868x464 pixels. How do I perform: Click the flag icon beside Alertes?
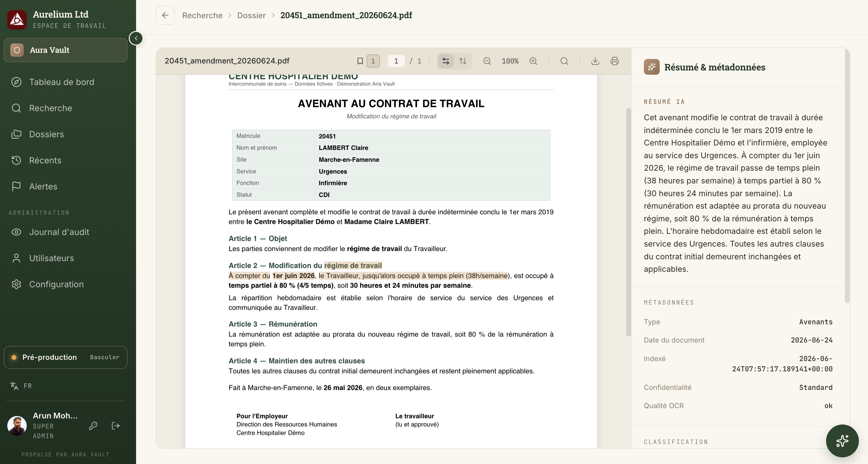coord(16,186)
